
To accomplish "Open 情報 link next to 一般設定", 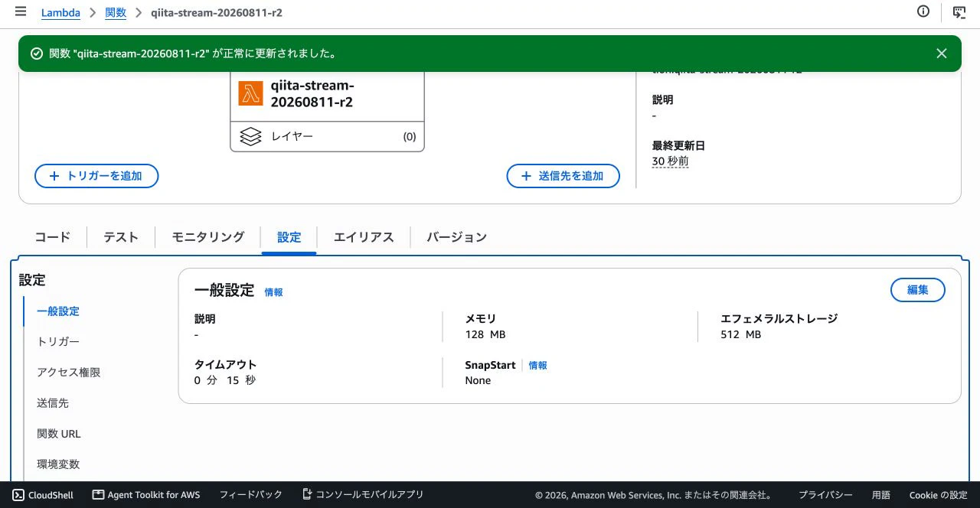I will click(273, 292).
